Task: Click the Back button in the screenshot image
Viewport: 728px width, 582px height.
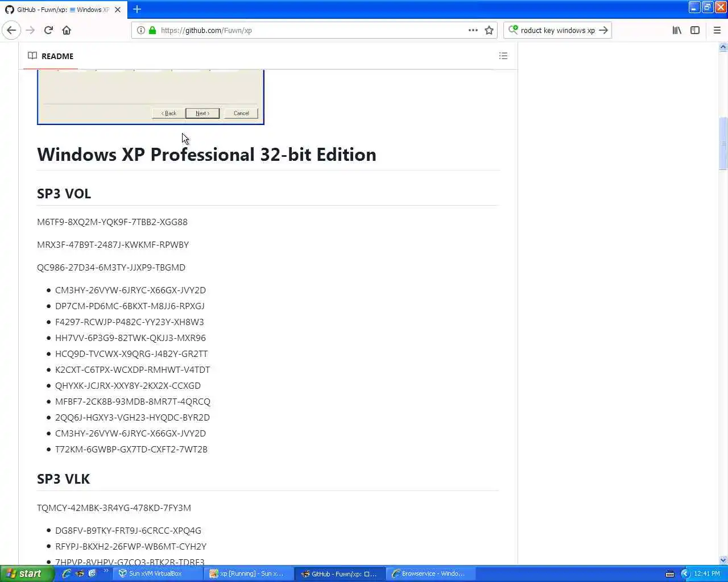Action: click(x=169, y=113)
